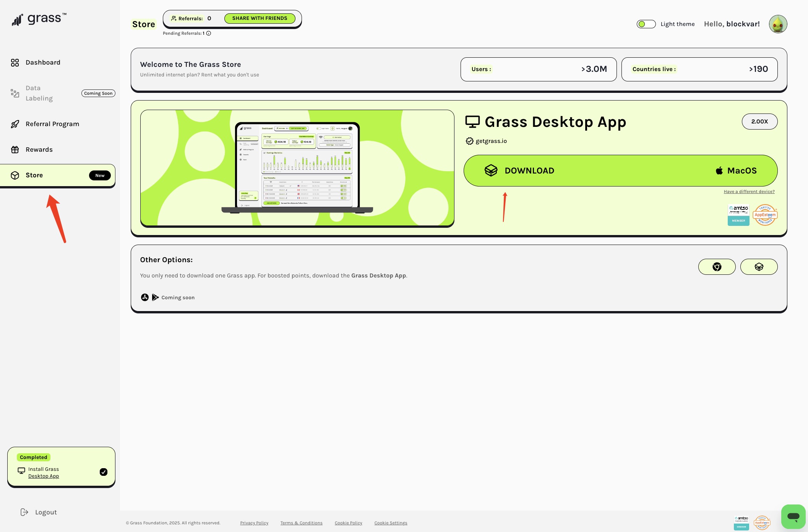Choose the Chrome extension option
The height and width of the screenshot is (532, 808).
click(717, 267)
